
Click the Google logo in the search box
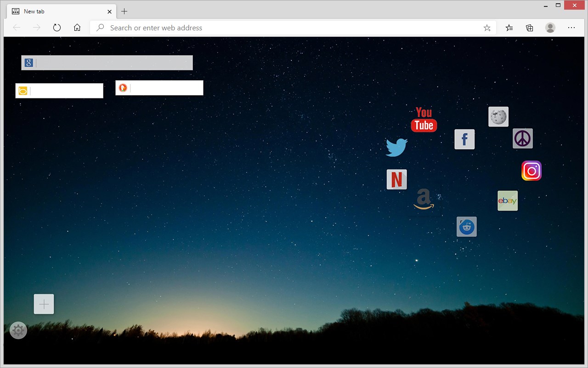pos(28,63)
